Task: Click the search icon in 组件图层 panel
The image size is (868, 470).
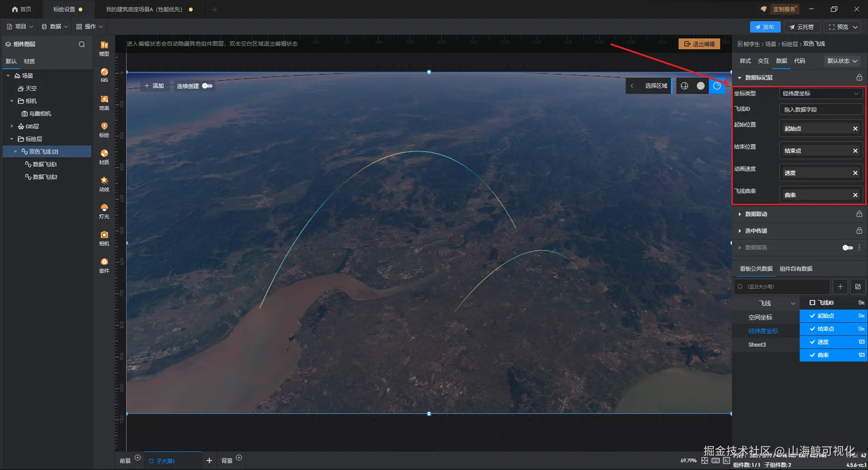Action: click(x=82, y=44)
